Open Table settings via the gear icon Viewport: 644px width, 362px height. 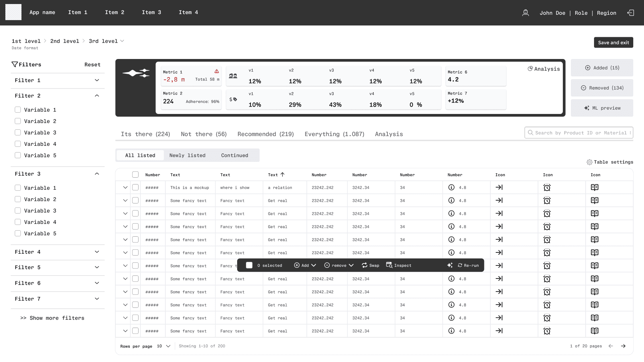590,162
